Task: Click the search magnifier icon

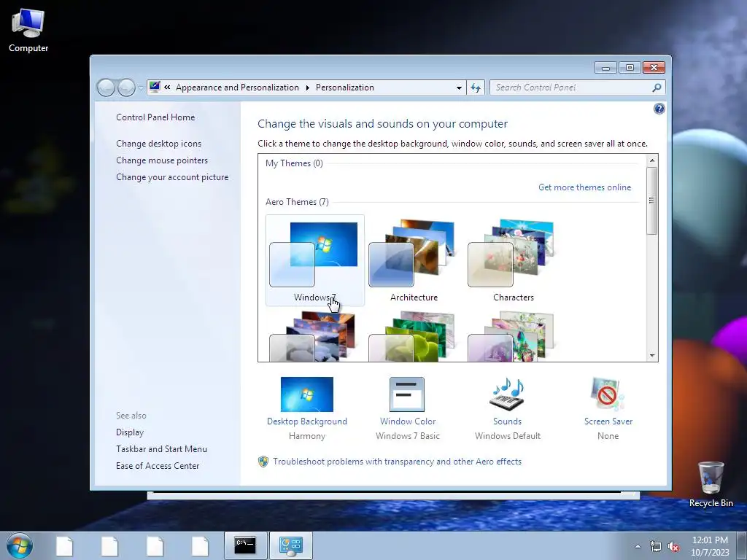Action: 657,87
